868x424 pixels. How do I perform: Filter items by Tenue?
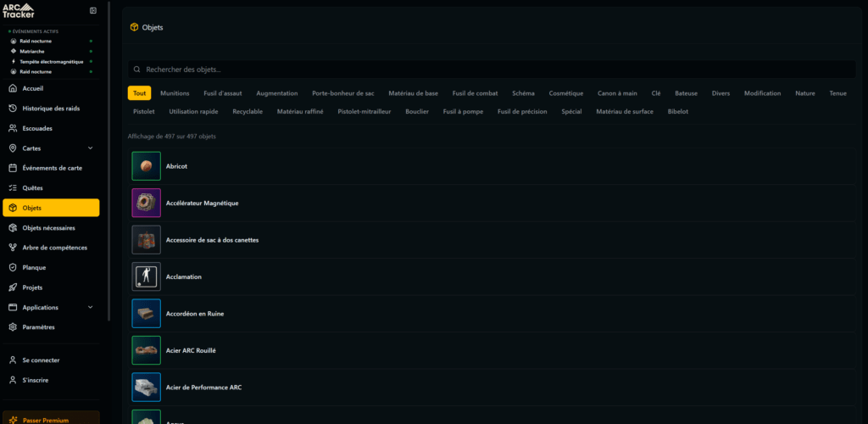[x=838, y=93]
